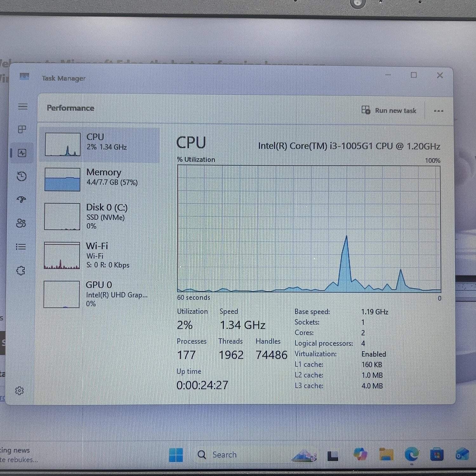Click Run new task button
This screenshot has height=476, width=476.
(389, 110)
